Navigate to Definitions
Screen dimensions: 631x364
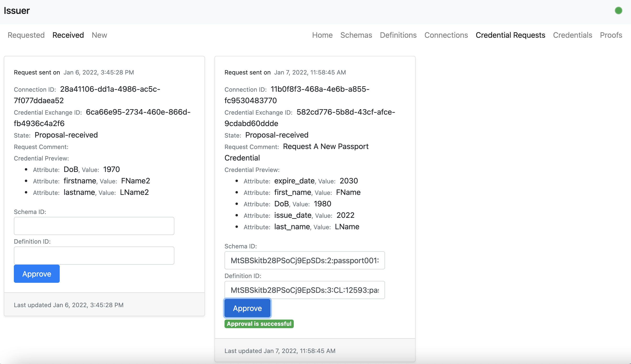click(398, 35)
